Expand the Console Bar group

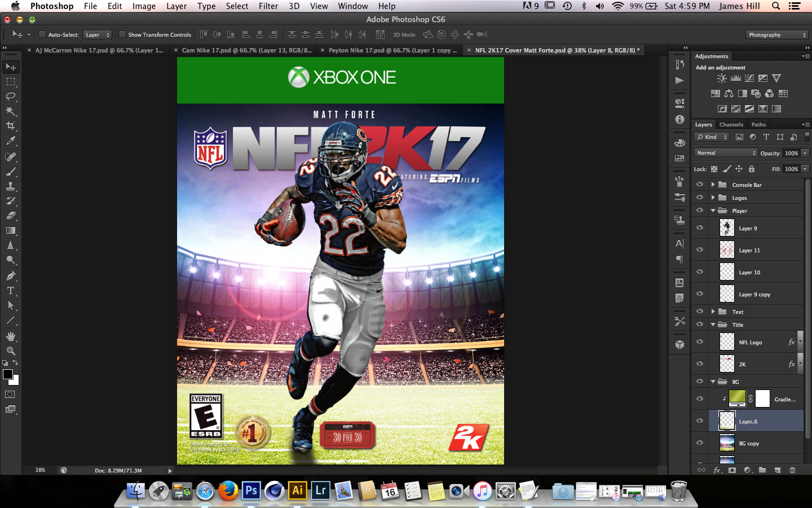pos(713,185)
